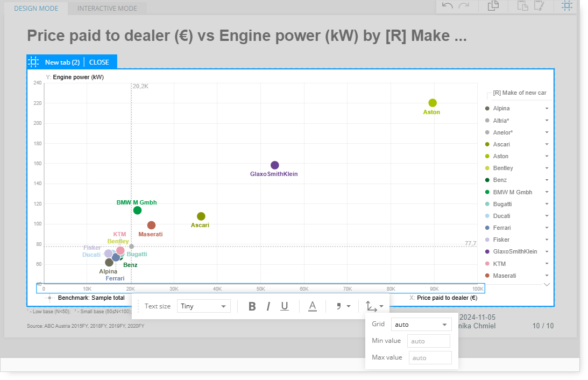
Task: Expand the Bugatti legend dropdown arrow
Action: click(547, 204)
